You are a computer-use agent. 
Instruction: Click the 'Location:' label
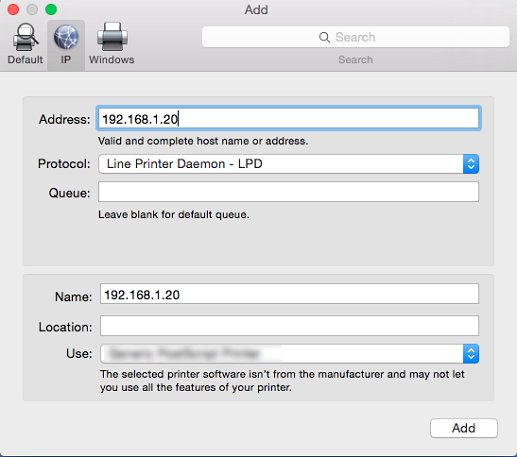point(65,327)
